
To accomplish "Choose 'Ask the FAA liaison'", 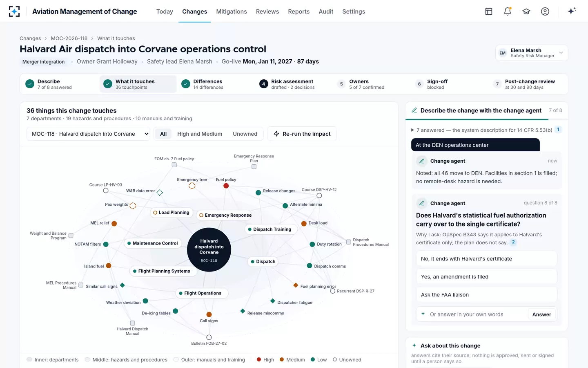I will [x=486, y=295].
